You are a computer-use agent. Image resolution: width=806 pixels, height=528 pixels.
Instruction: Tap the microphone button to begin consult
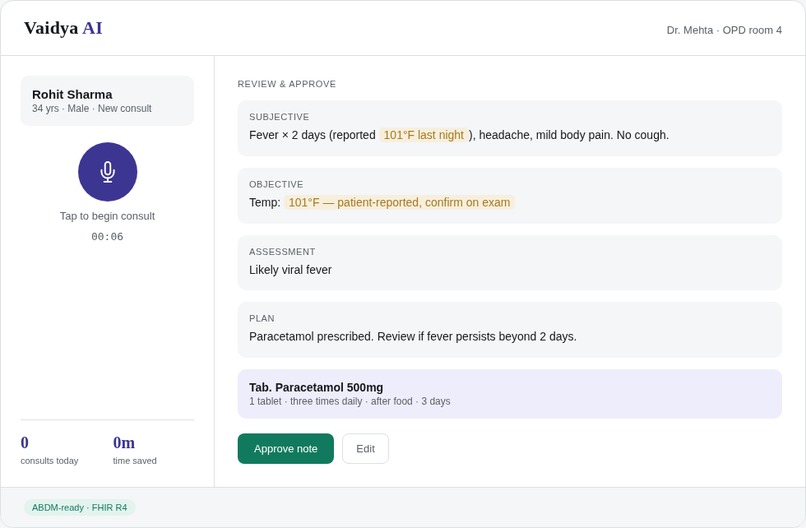coord(107,172)
